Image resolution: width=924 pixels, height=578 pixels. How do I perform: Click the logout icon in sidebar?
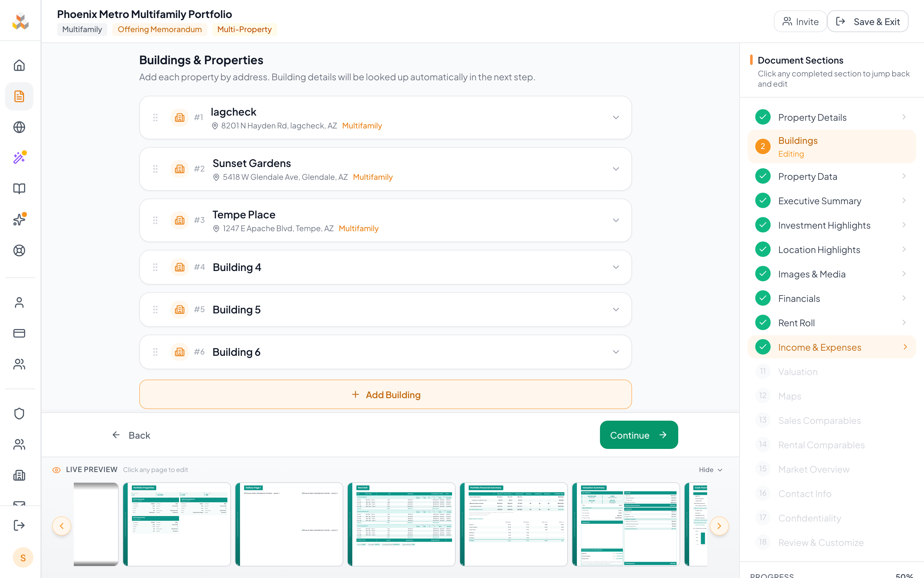coord(19,525)
